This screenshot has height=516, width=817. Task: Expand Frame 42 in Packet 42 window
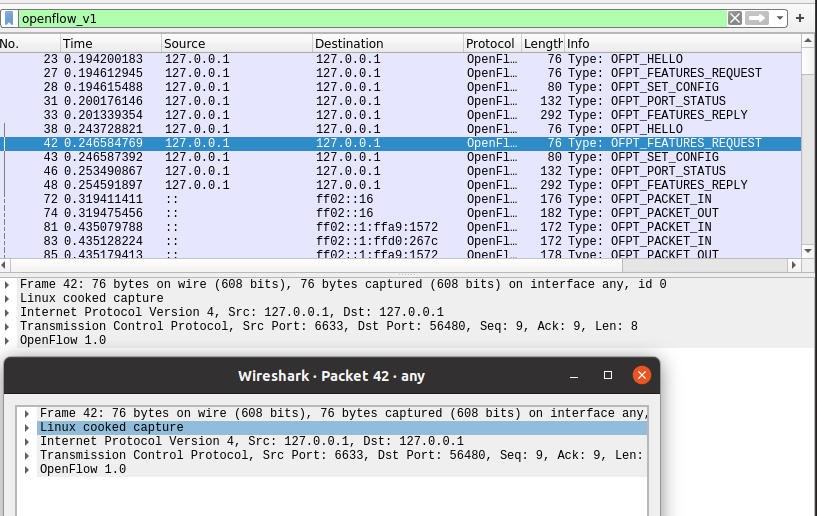point(27,414)
